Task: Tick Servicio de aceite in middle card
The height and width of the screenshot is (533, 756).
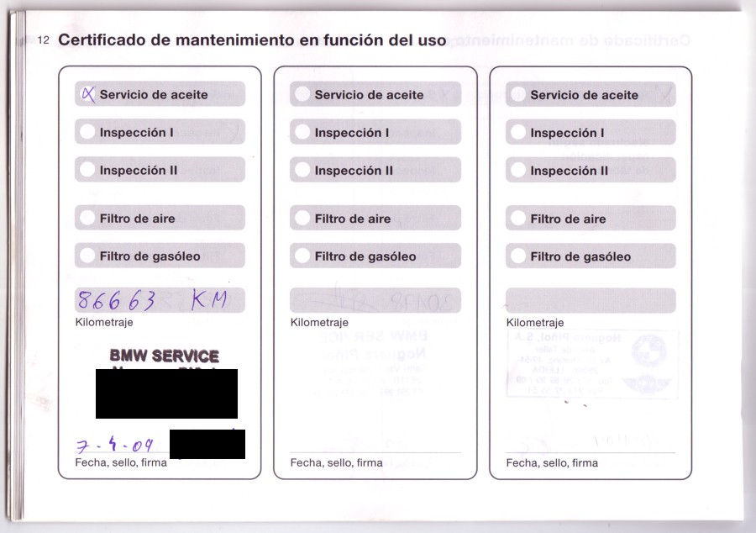Action: tap(302, 94)
